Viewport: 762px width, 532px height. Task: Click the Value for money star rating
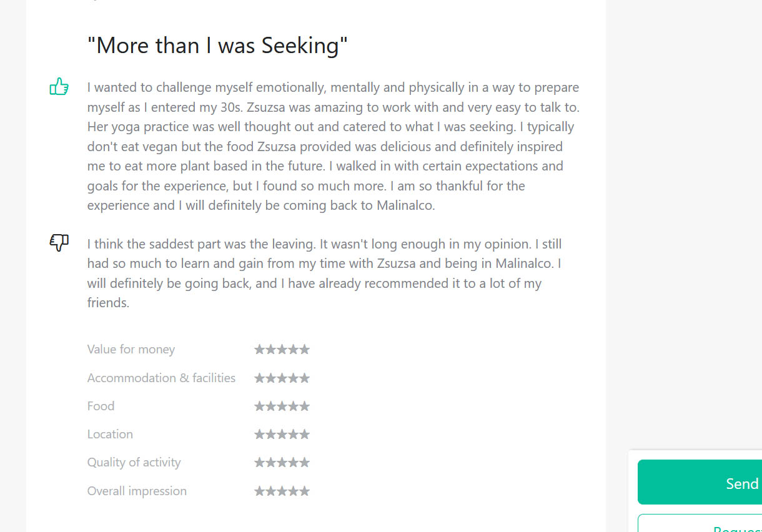tap(282, 350)
